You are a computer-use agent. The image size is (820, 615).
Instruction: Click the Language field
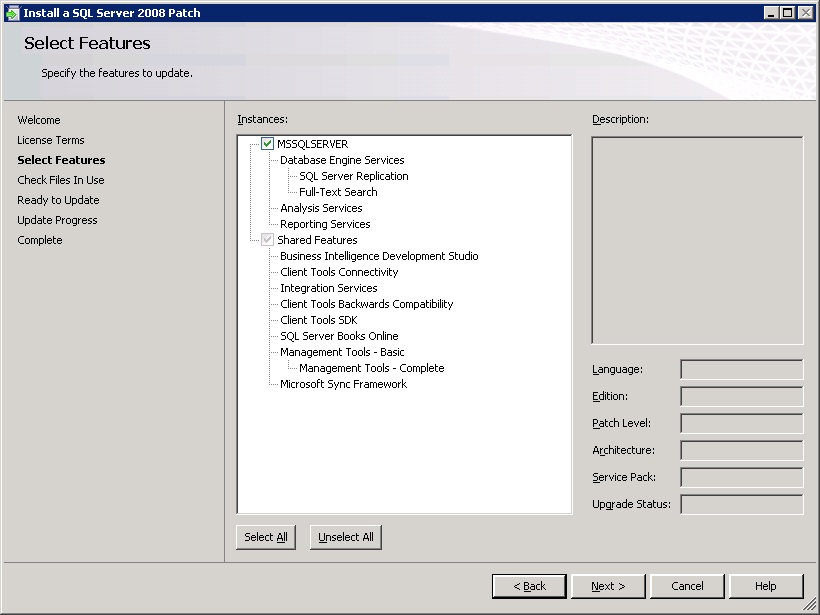pyautogui.click(x=742, y=369)
